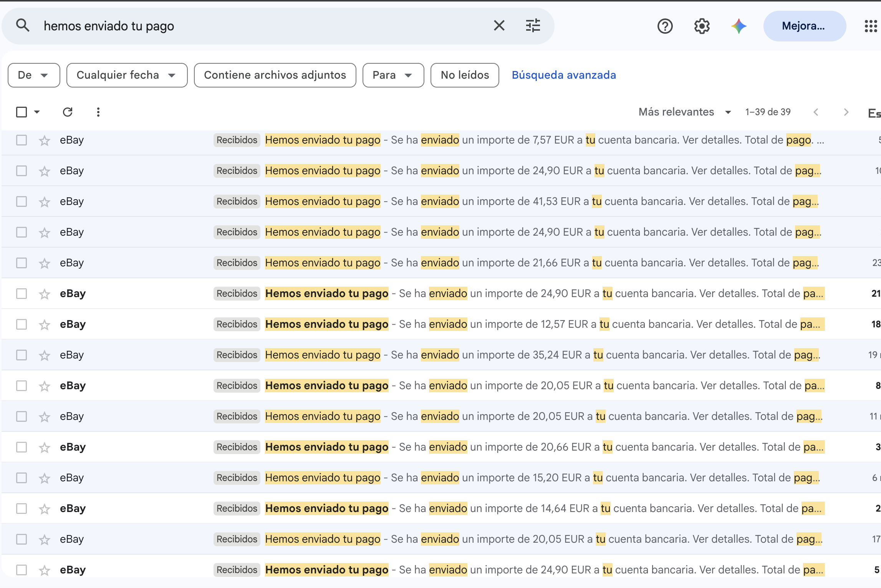
Task: Open the unread 12,57 EUR payment email
Action: pos(441,324)
